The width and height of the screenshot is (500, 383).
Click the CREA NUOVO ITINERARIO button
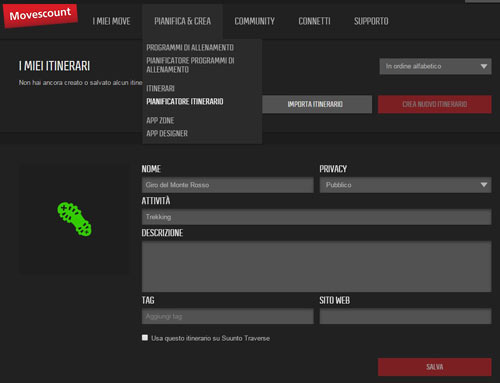(435, 104)
